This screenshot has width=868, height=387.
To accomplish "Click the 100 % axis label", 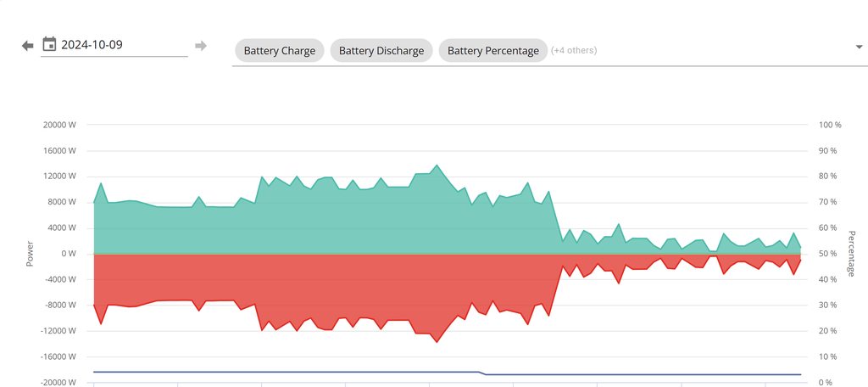I will tap(830, 125).
